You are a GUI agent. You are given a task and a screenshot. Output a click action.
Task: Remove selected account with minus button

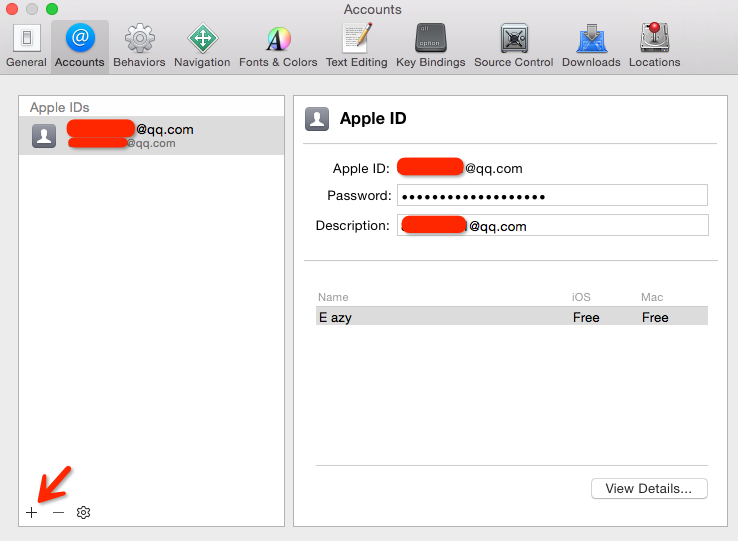(58, 512)
